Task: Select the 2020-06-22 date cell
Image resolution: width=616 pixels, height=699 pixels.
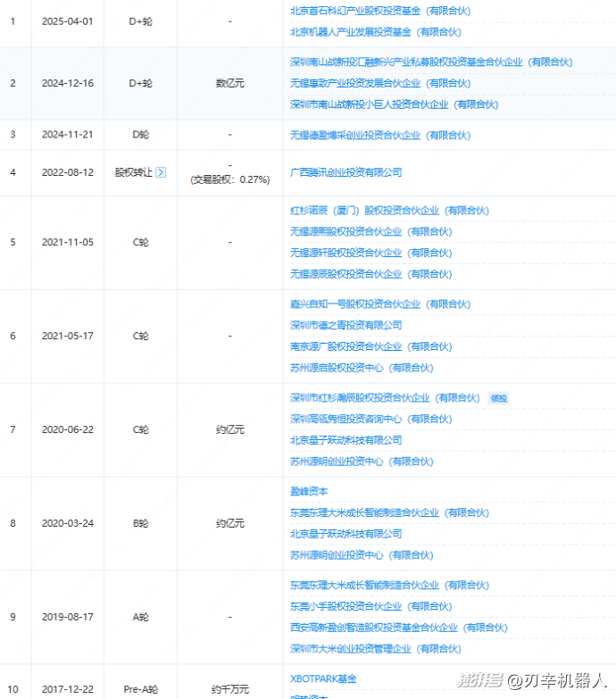Action: click(68, 429)
